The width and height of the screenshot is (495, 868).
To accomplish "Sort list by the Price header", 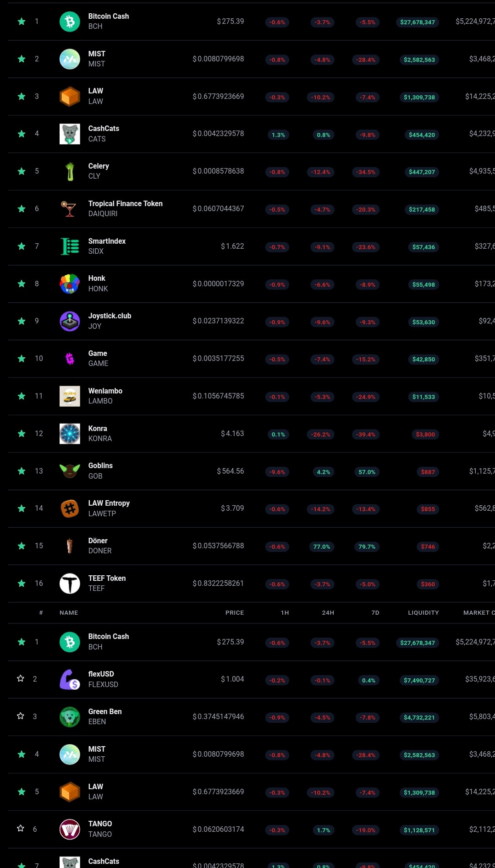I will click(x=235, y=613).
